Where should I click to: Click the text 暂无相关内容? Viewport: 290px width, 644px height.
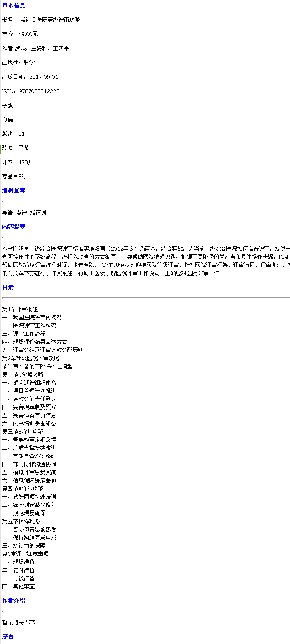pos(19,623)
